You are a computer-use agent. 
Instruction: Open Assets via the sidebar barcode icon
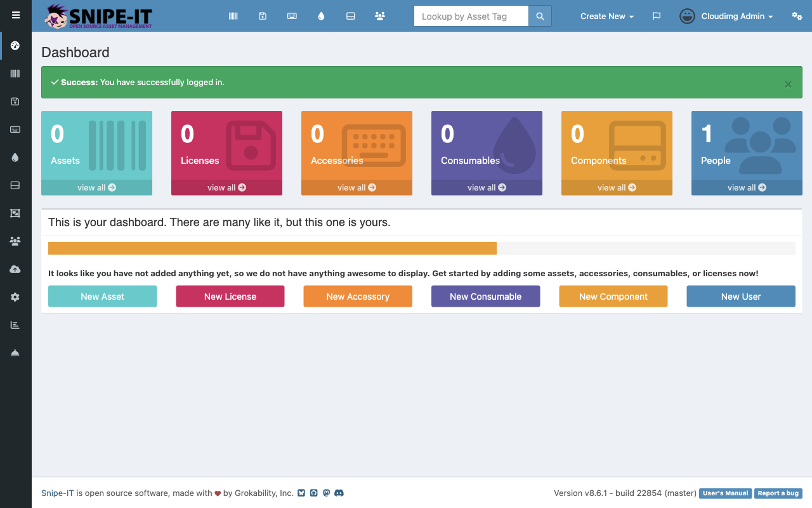[15, 74]
